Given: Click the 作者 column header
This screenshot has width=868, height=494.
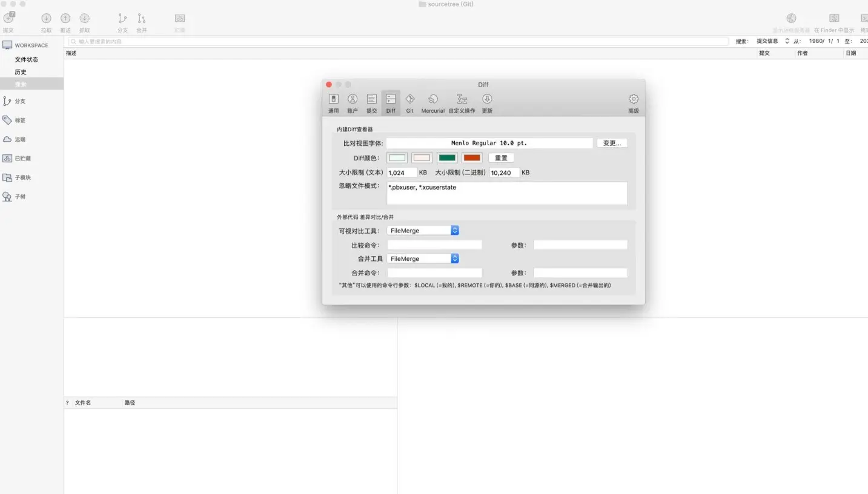Looking at the screenshot, I should (803, 53).
